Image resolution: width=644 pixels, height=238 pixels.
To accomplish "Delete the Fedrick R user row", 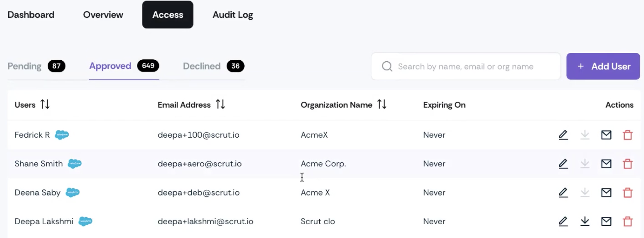I will point(628,135).
